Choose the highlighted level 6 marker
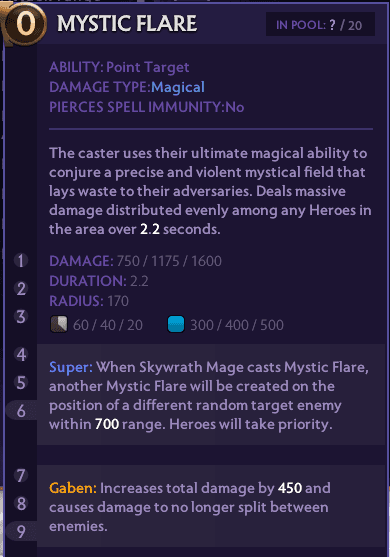Image resolution: width=390 pixels, height=557 pixels. pyautogui.click(x=21, y=410)
